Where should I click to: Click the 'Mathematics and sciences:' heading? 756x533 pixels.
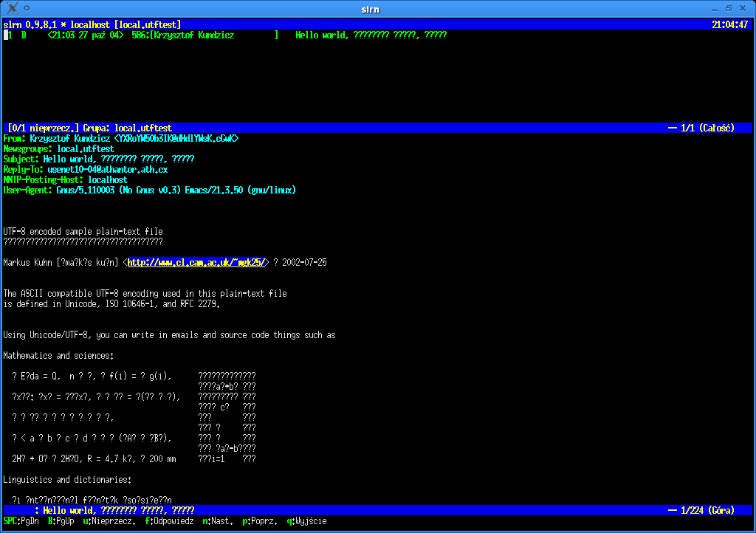(59, 356)
